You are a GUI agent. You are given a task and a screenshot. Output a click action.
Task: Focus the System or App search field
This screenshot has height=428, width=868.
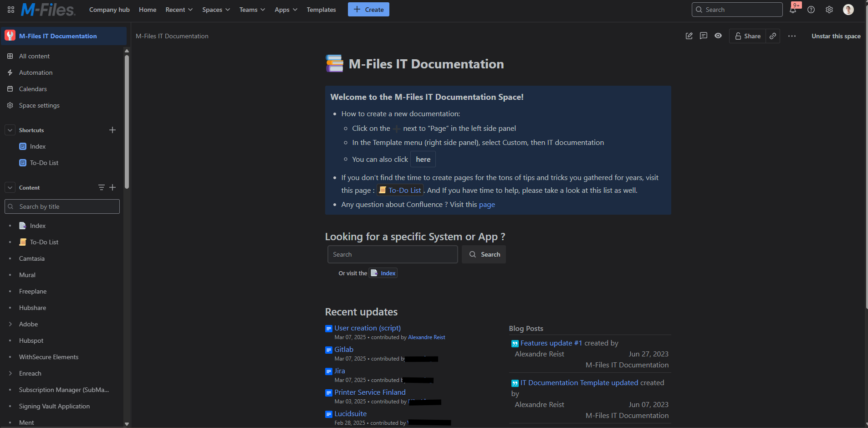(393, 254)
